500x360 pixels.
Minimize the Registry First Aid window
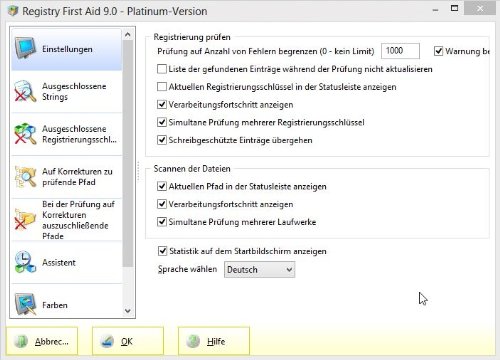[435, 10]
